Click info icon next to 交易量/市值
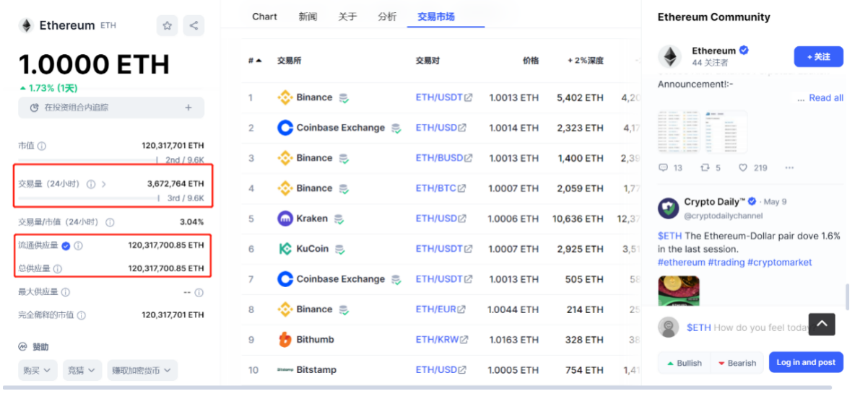The height and width of the screenshot is (404, 868). pos(110,222)
